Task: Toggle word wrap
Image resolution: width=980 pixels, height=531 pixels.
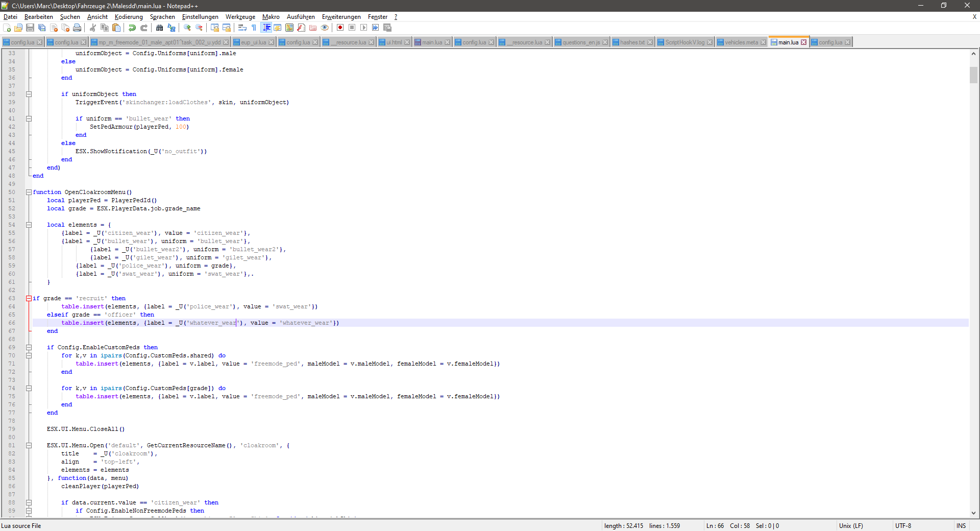Action: tap(241, 28)
